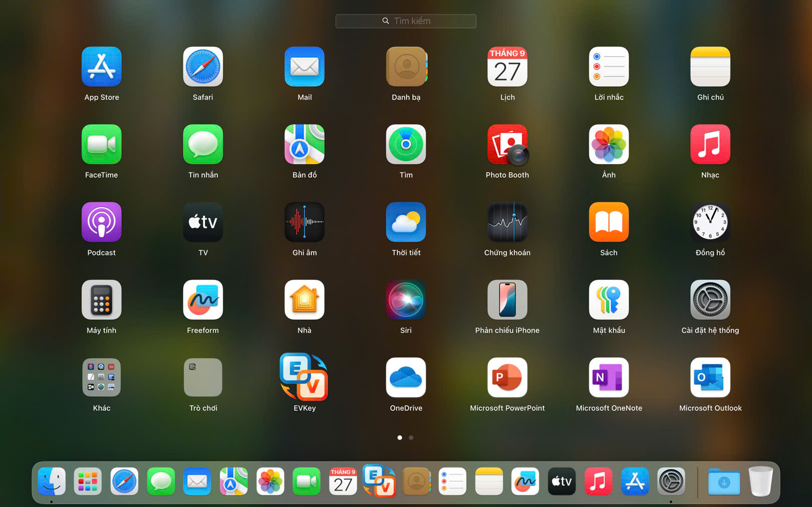Open Microsoft PowerPoint
Image resolution: width=812 pixels, height=507 pixels.
click(x=507, y=378)
